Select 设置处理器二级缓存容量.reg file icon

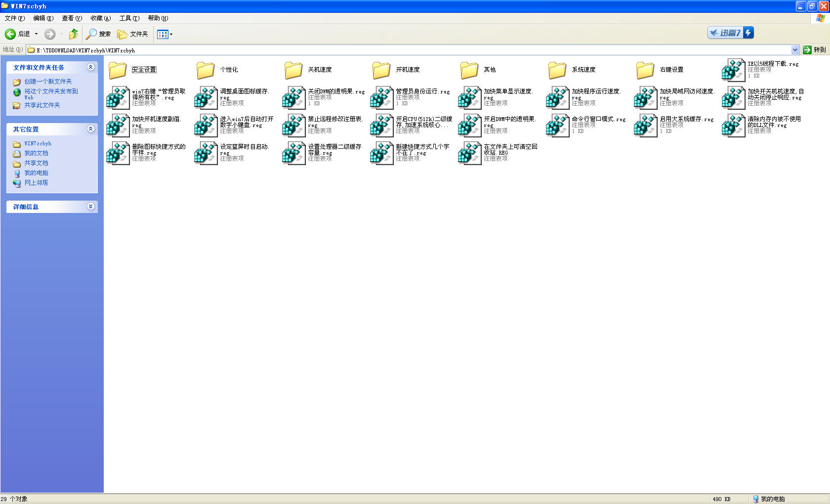point(293,153)
